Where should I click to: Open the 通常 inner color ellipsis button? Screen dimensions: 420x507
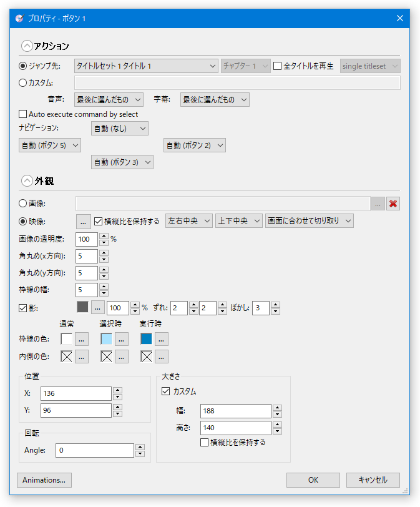pos(82,357)
